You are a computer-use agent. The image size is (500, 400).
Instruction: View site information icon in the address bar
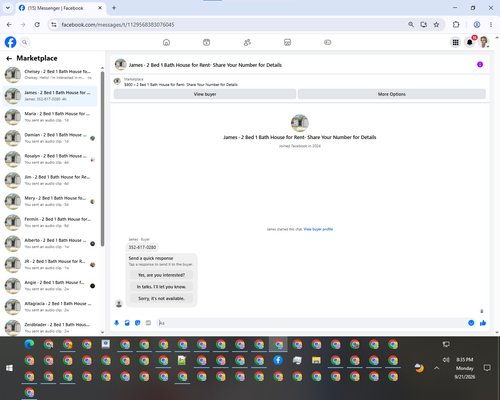54,25
